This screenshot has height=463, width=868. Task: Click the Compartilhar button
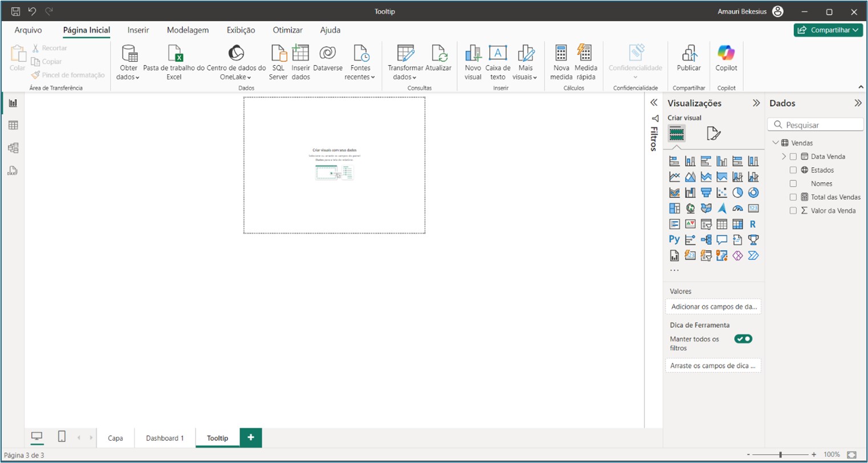click(x=828, y=30)
